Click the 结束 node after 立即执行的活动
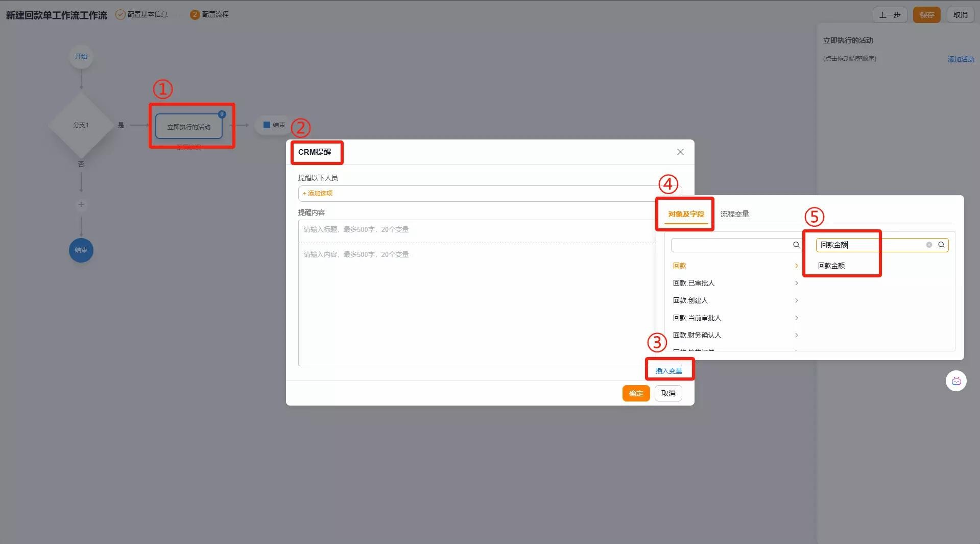This screenshot has height=544, width=980. point(274,125)
